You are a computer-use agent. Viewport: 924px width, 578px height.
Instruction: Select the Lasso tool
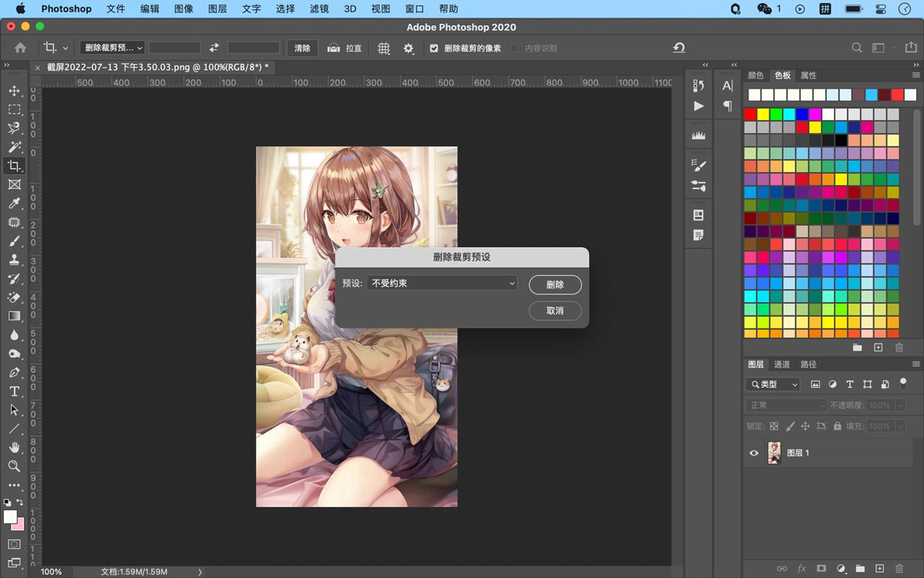coord(14,128)
